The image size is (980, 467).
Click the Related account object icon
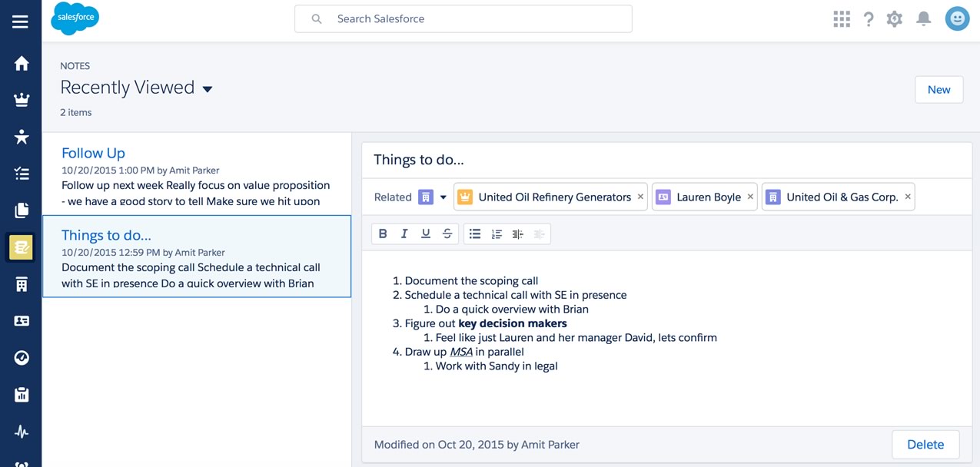(x=426, y=197)
